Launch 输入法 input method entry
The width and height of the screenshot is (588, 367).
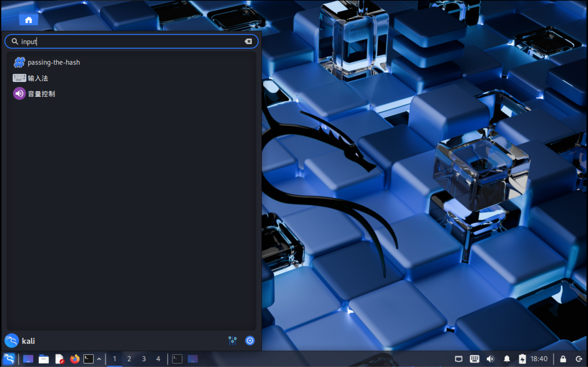click(38, 78)
